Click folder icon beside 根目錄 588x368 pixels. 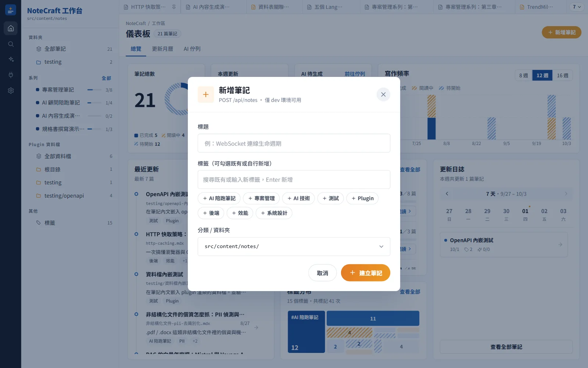39,170
